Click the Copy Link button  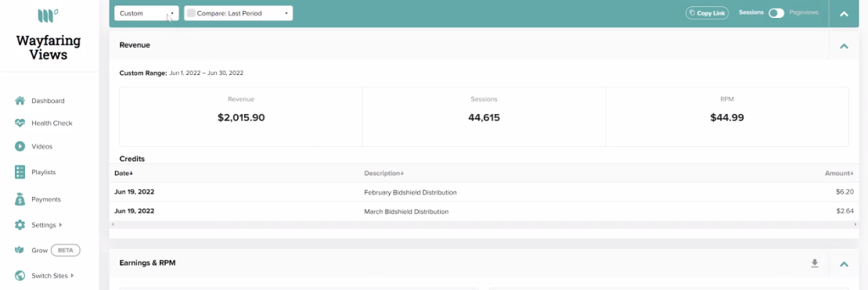click(x=707, y=13)
